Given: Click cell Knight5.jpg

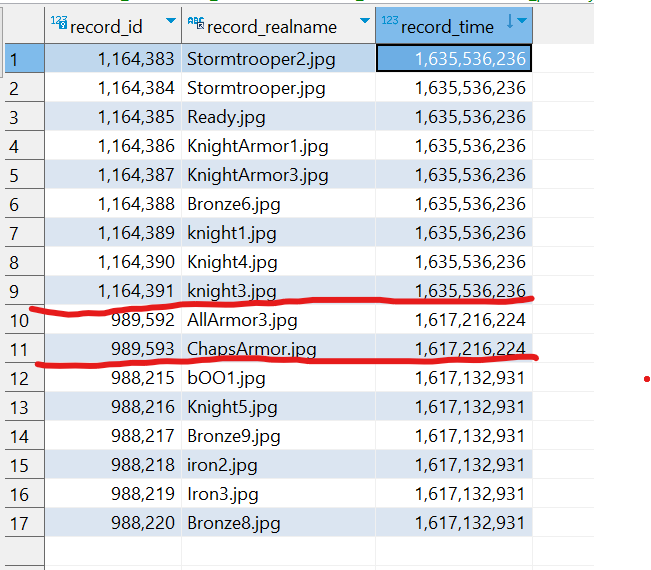Looking at the screenshot, I should click(278, 407).
